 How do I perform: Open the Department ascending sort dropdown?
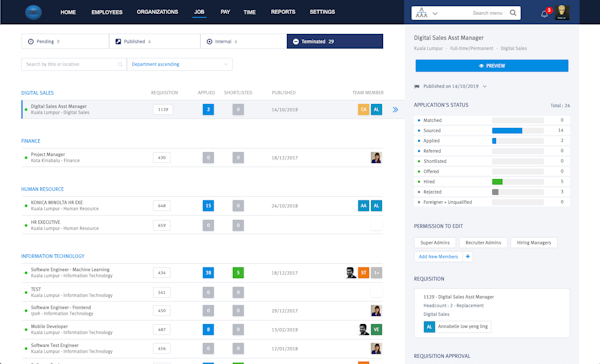[179, 64]
